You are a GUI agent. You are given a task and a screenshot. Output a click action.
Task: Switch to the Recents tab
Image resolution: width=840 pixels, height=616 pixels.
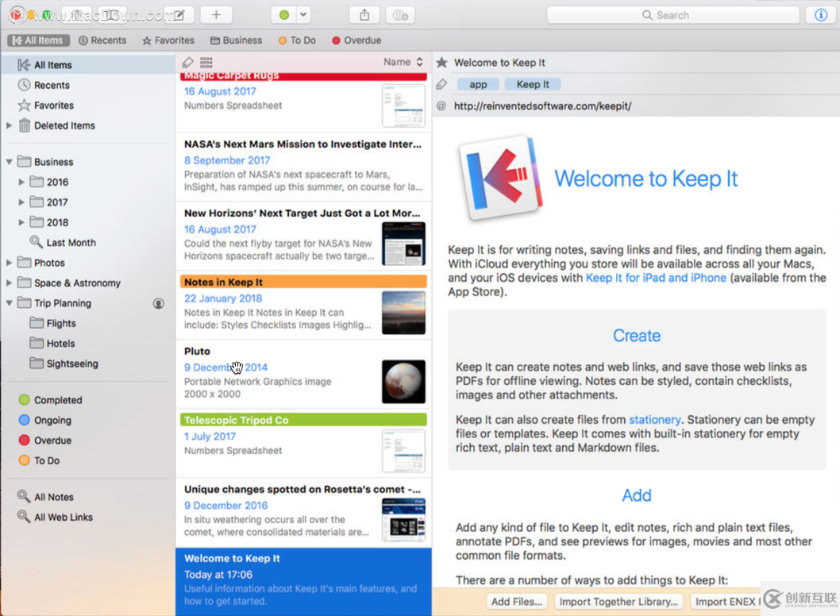[x=102, y=40]
